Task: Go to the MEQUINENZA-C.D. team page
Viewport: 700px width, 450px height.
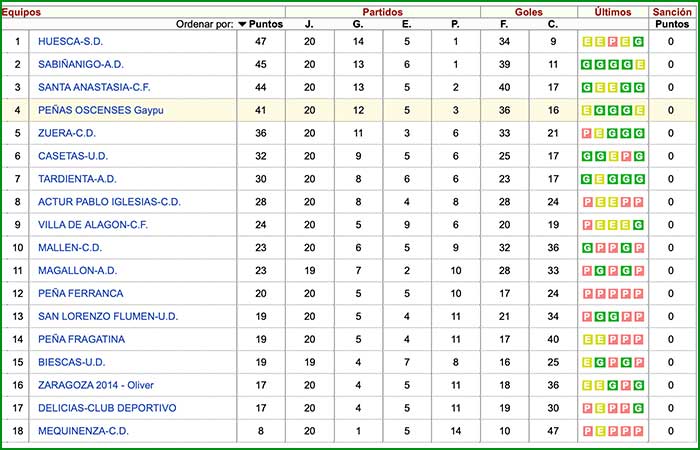Action: 84,431
